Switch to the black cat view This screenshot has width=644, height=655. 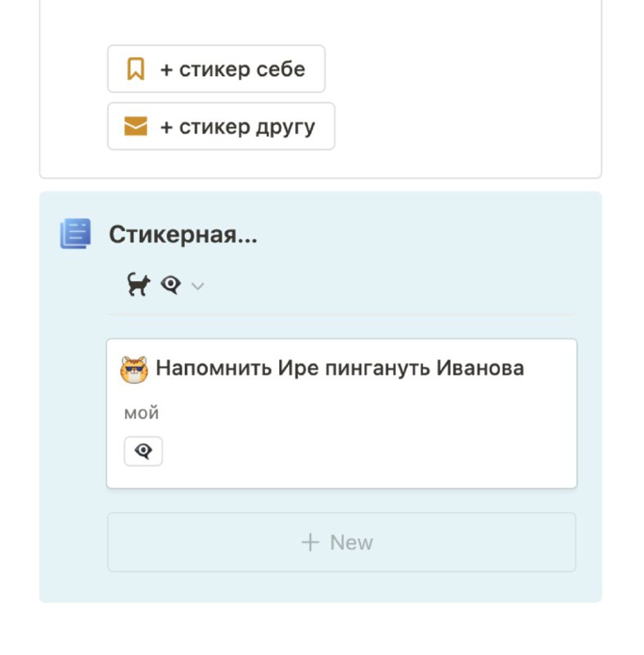click(138, 284)
